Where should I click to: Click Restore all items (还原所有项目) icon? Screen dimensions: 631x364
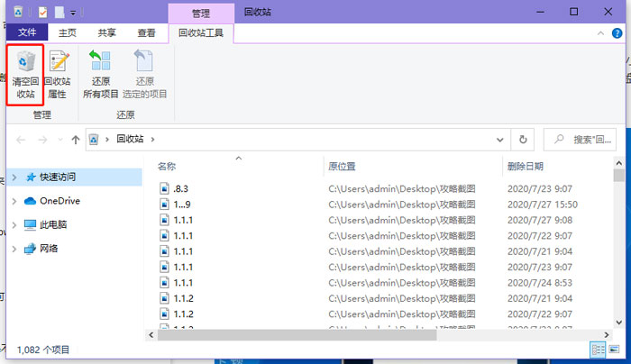[x=100, y=76]
